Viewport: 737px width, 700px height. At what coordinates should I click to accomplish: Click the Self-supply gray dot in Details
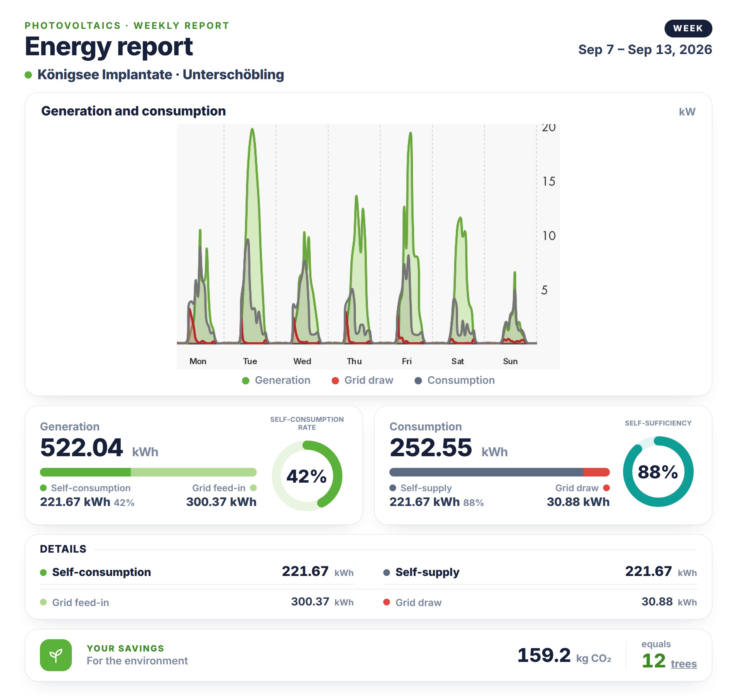point(387,573)
